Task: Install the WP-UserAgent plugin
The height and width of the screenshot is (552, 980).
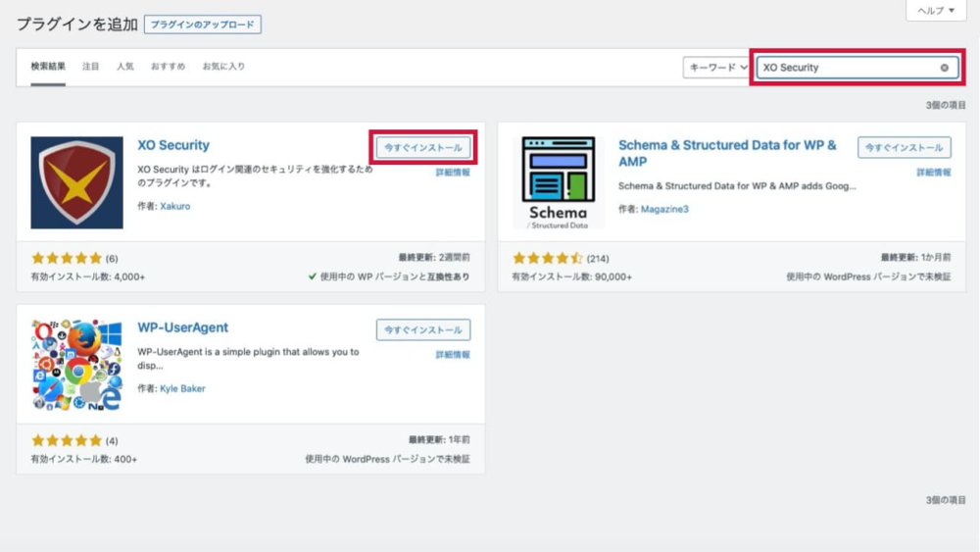Action: pyautogui.click(x=423, y=330)
